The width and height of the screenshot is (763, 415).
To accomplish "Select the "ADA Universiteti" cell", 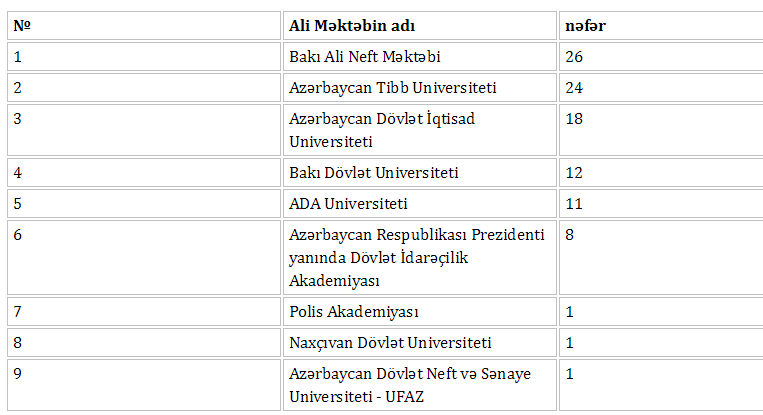I will [x=419, y=203].
